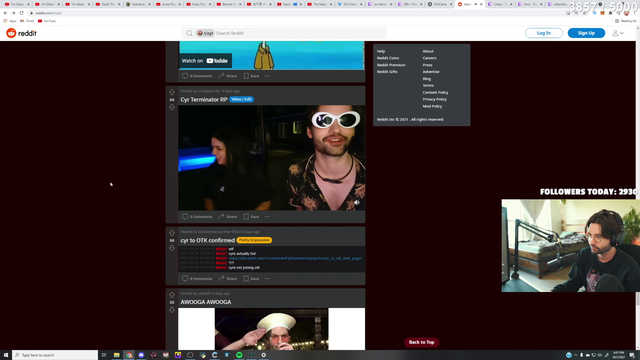Downvote the AWOOGA AWOOGA post
This screenshot has width=640, height=360.
tap(172, 310)
